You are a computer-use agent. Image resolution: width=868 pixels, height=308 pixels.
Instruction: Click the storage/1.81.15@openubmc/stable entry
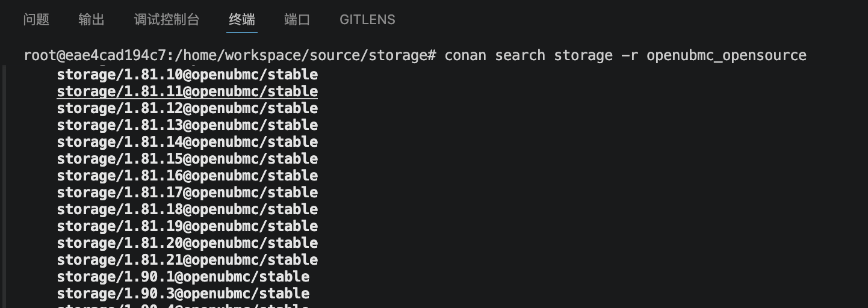[187, 159]
